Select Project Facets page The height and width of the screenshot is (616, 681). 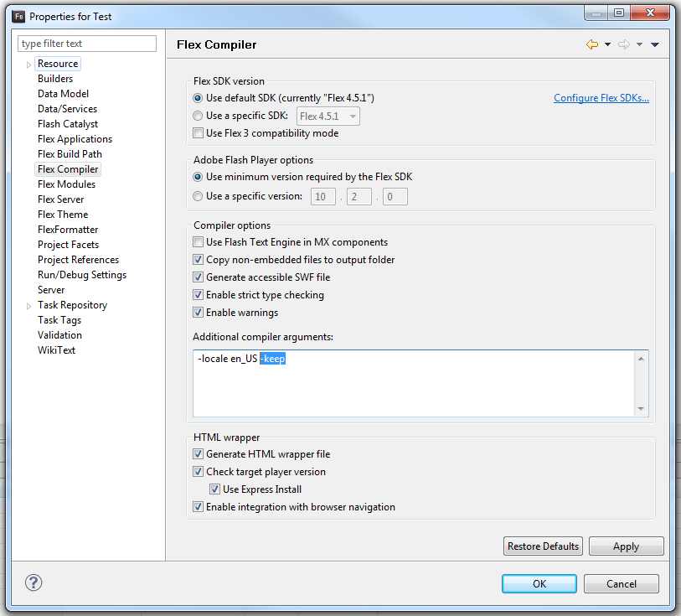click(x=68, y=245)
